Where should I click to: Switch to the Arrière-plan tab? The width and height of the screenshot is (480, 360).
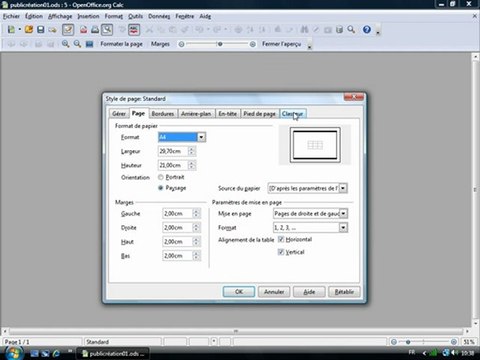(196, 114)
